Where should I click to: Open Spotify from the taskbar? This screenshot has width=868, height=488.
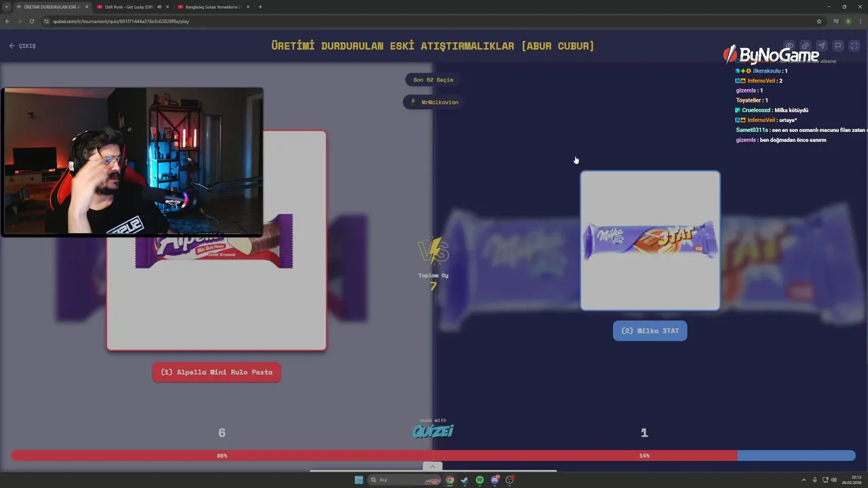tap(479, 480)
